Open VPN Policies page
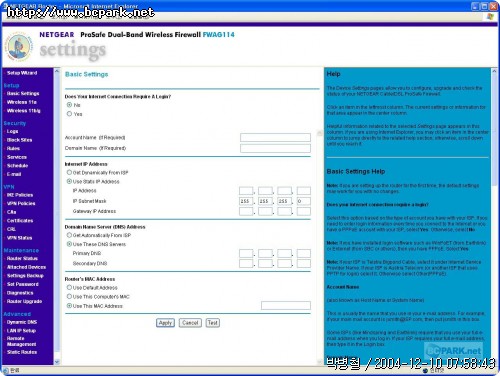Image resolution: width=500 pixels, height=376 pixels. click(21, 203)
